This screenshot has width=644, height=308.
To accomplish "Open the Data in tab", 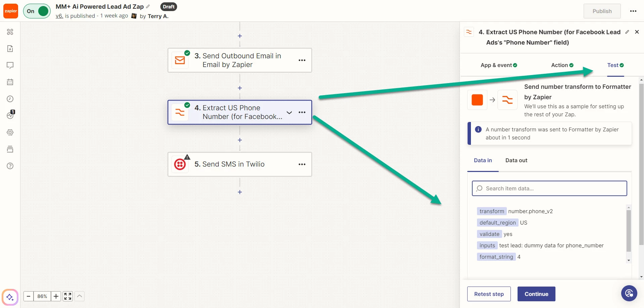I will pyautogui.click(x=483, y=160).
